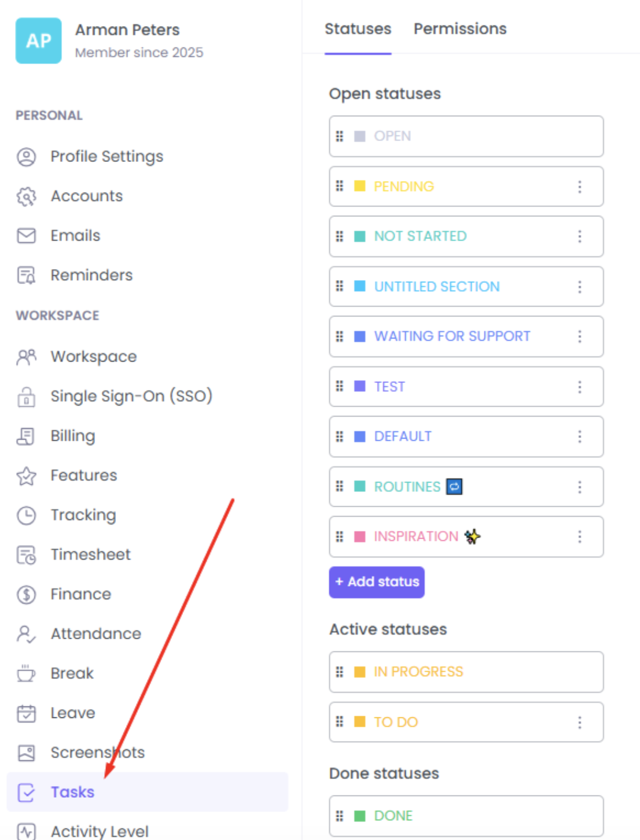
Task: Click the Billing document icon
Action: pyautogui.click(x=27, y=436)
